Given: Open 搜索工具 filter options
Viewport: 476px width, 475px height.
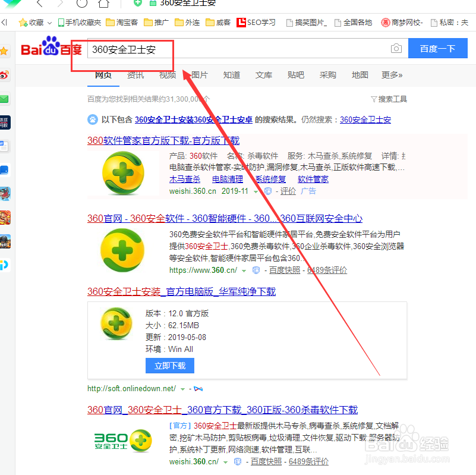Looking at the screenshot, I should click(x=389, y=99).
